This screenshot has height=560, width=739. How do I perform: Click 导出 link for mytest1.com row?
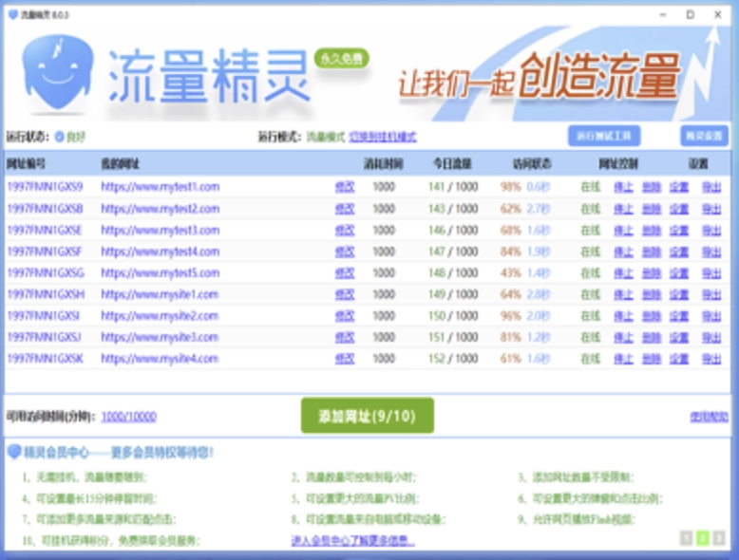(x=711, y=187)
